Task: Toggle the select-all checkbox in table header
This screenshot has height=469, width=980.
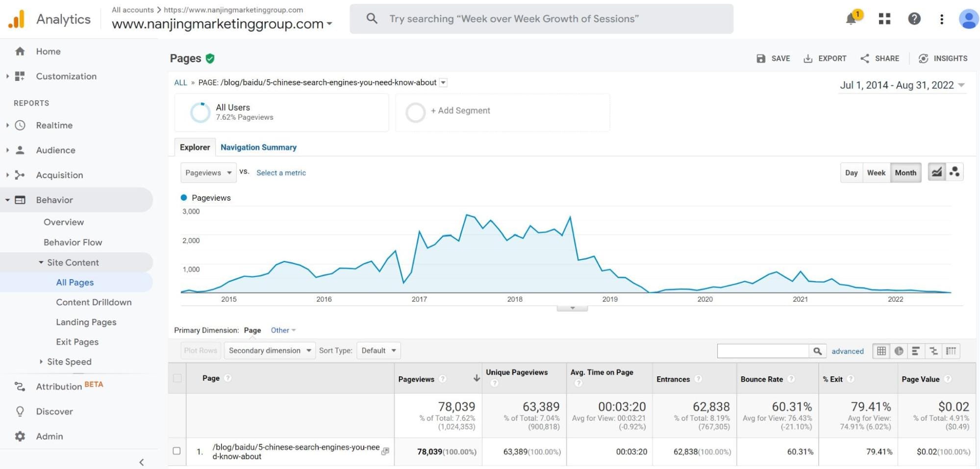Action: pos(176,378)
